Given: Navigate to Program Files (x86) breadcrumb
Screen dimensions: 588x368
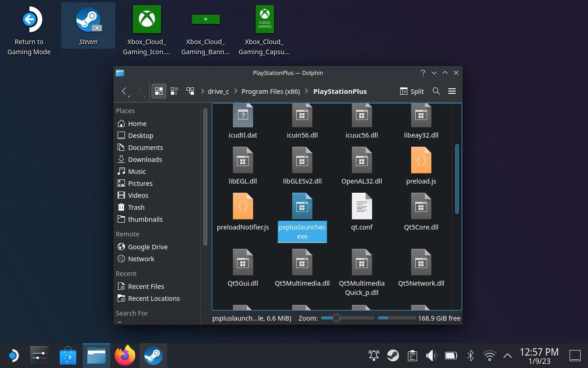Looking at the screenshot, I should pos(271,91).
